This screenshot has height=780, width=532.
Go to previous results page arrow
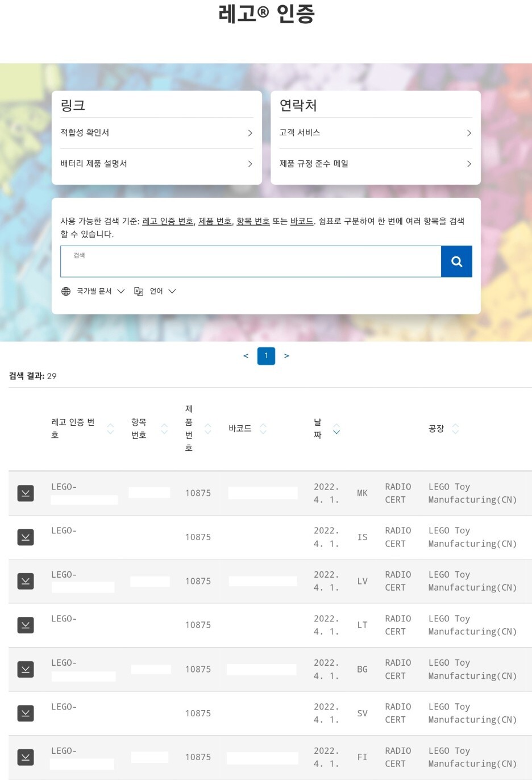pyautogui.click(x=246, y=356)
